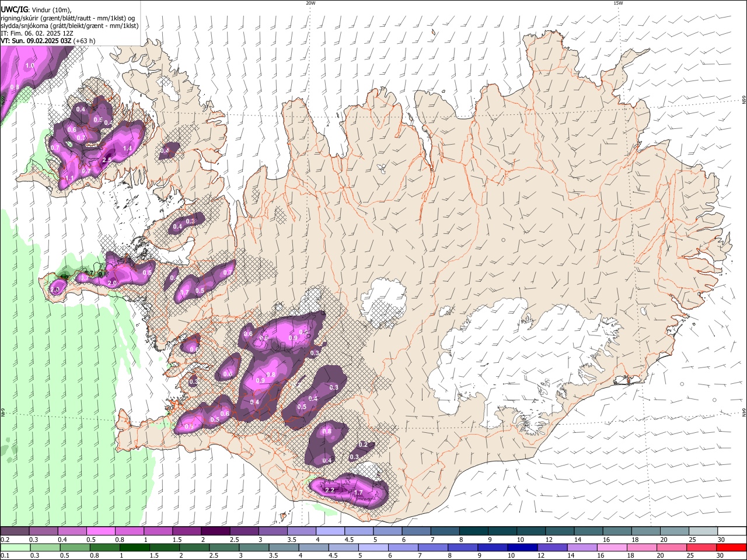Pick the upper scale swatch starting at 0.2
This screenshot has width=747, height=560.
click(15, 531)
